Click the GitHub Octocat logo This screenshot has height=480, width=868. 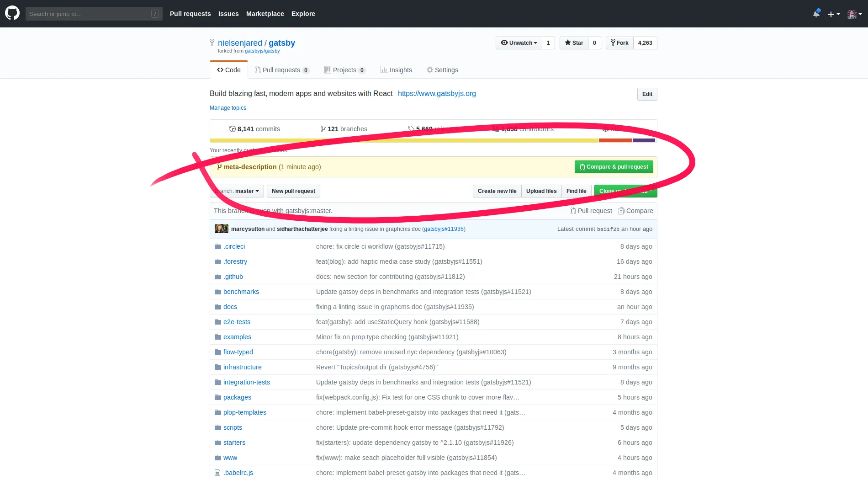tap(12, 13)
